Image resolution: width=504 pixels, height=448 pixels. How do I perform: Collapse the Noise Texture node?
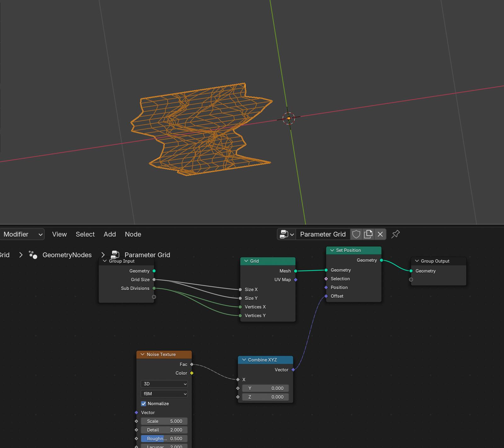pyautogui.click(x=142, y=354)
